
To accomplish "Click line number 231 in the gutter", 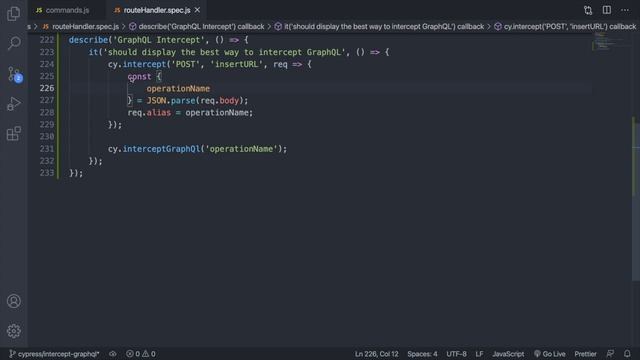I will pos(47,149).
